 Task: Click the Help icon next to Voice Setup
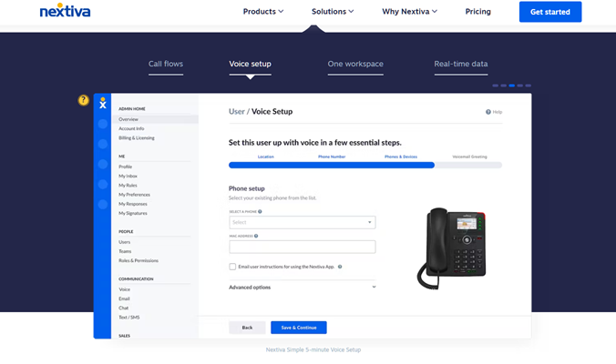488,112
